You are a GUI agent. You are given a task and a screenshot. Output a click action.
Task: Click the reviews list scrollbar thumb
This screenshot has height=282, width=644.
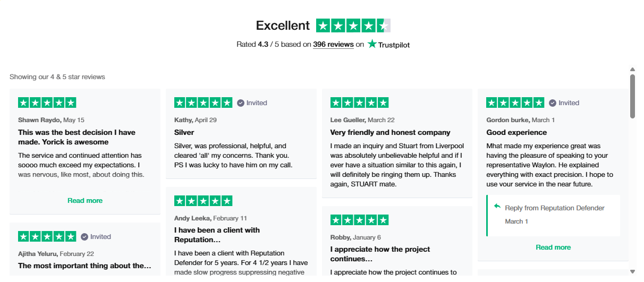[632, 96]
